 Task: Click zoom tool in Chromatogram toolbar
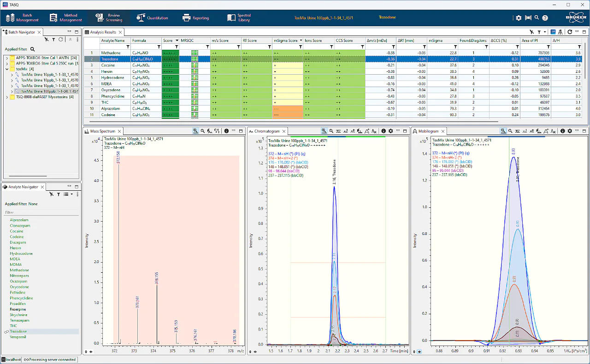click(x=324, y=131)
